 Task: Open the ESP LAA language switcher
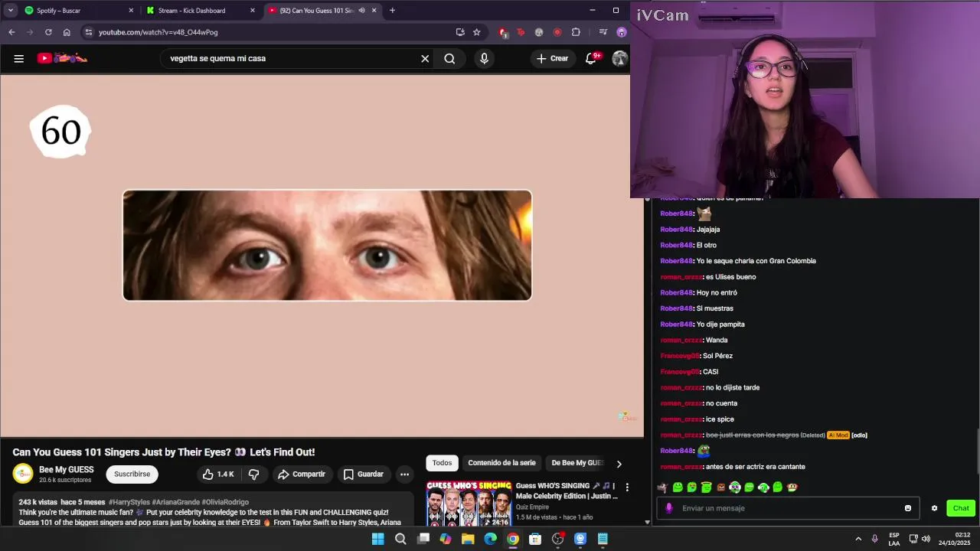tap(894, 539)
